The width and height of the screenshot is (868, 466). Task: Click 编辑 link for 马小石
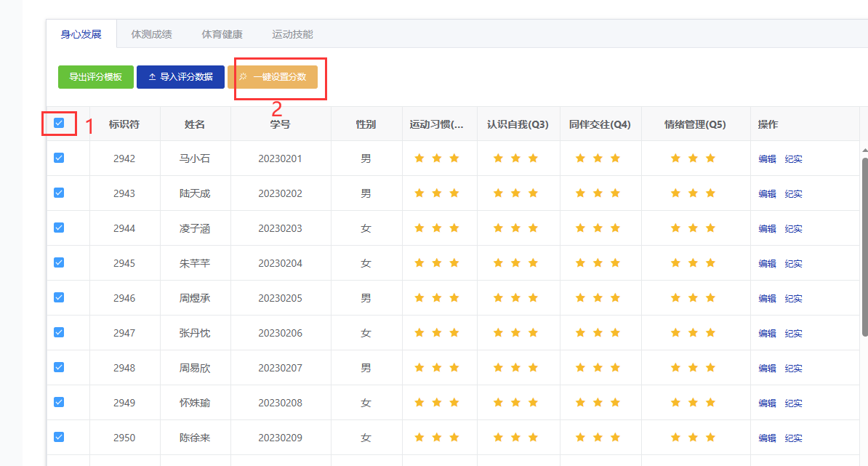(x=767, y=158)
